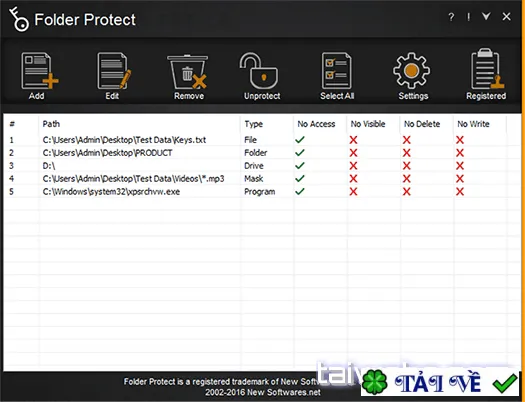Toggle No Access check for D:\ drive
The image size is (525, 402).
click(x=300, y=166)
